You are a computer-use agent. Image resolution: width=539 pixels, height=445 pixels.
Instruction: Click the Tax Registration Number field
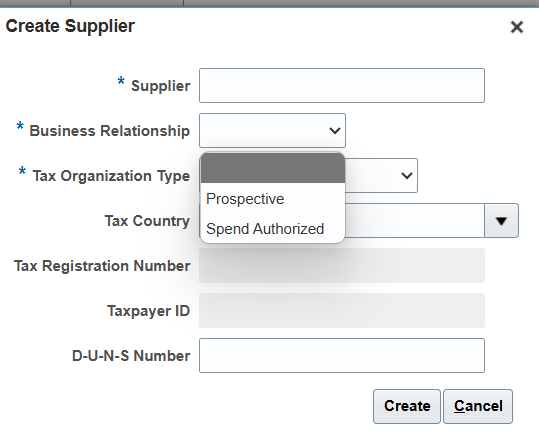[342, 266]
